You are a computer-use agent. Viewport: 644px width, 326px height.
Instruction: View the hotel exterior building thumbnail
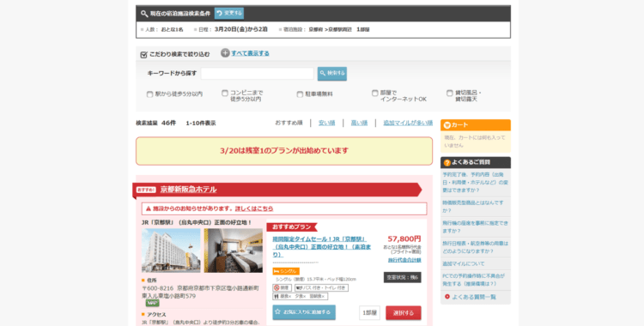click(x=171, y=251)
